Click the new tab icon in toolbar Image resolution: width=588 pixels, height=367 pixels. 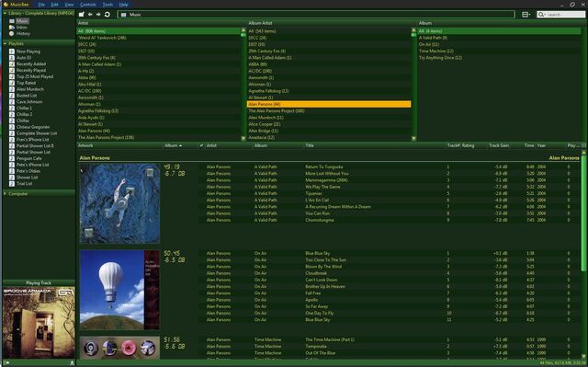[x=82, y=15]
